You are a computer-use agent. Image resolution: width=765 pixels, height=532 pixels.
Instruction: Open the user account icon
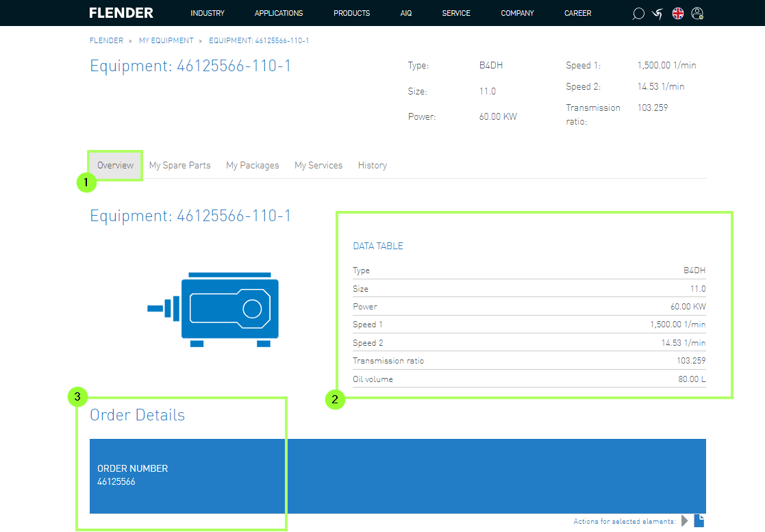698,13
